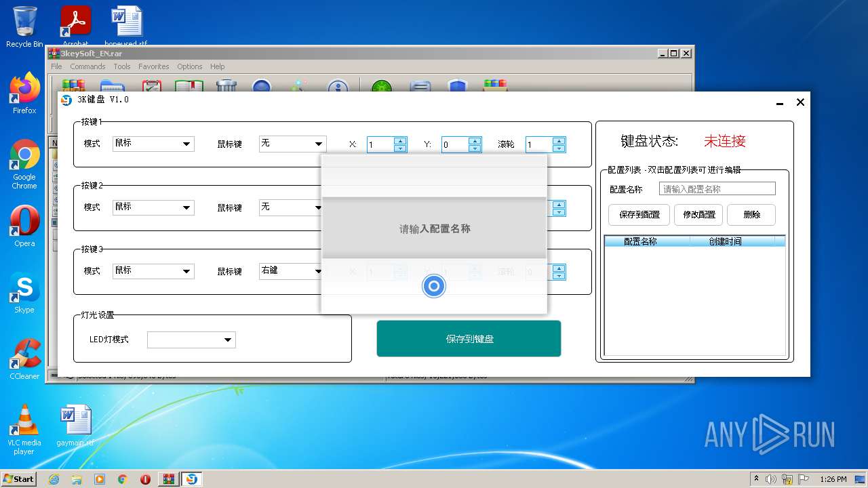Open 按键3 模式 dropdown
This screenshot has width=868, height=488.
click(x=153, y=271)
